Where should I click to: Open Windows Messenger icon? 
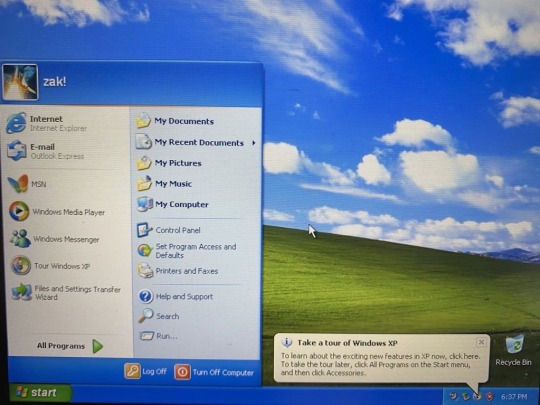click(20, 238)
